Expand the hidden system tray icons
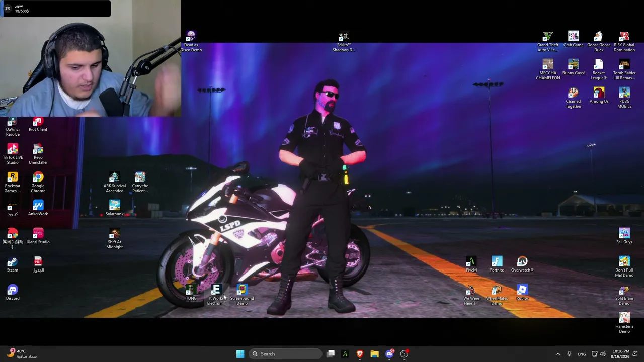Viewport: 644px width, 362px height. point(558,354)
